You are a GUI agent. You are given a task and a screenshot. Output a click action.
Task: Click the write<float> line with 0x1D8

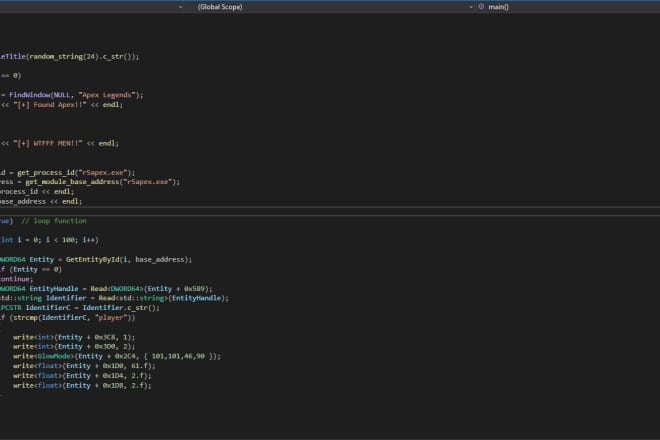(x=82, y=386)
